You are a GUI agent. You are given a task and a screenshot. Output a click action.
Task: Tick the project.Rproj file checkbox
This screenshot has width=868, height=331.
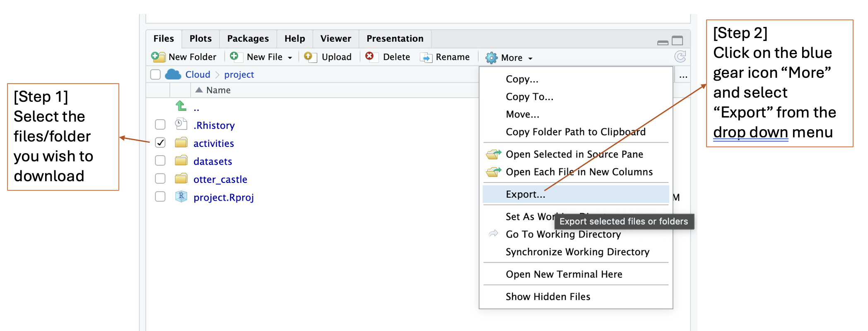pos(160,197)
